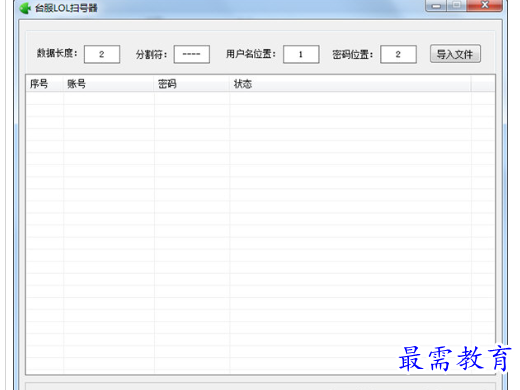
Task: Sort by the 账号 column header
Action: pos(109,84)
